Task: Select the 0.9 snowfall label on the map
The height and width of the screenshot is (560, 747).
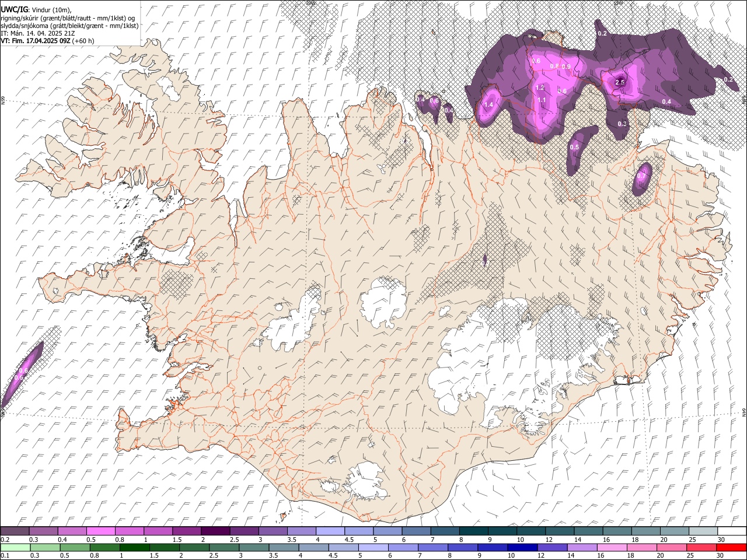Action: point(566,66)
